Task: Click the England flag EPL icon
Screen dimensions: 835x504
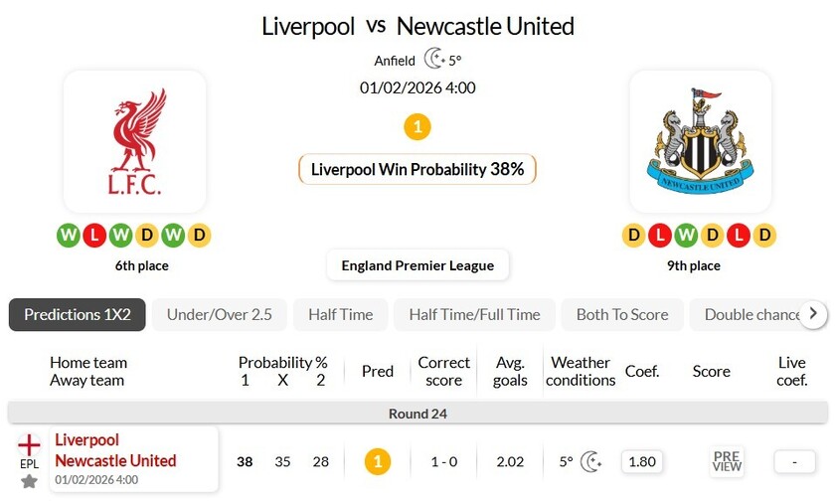Action: [30, 445]
